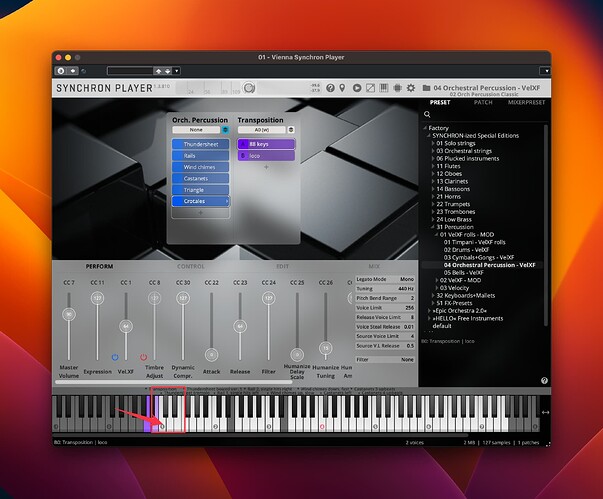Switch to the PRESET tab

(440, 103)
